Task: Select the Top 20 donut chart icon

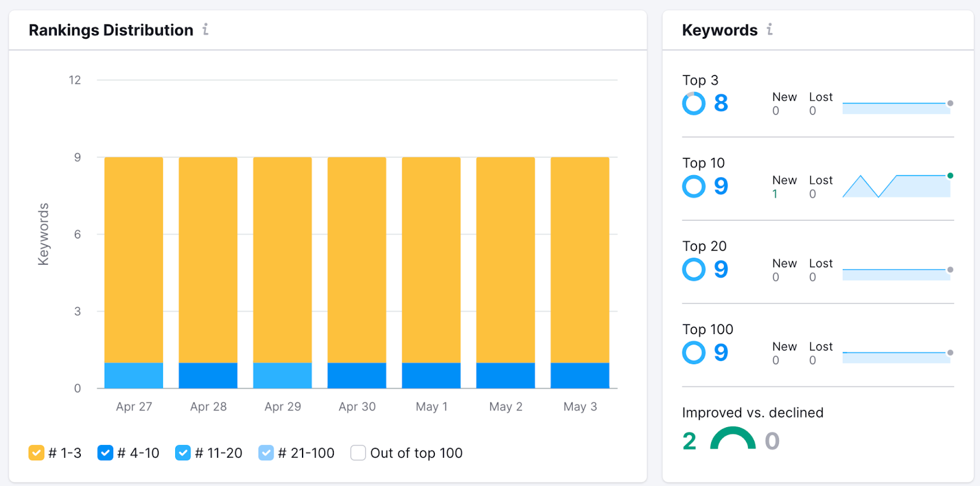Action: [694, 270]
